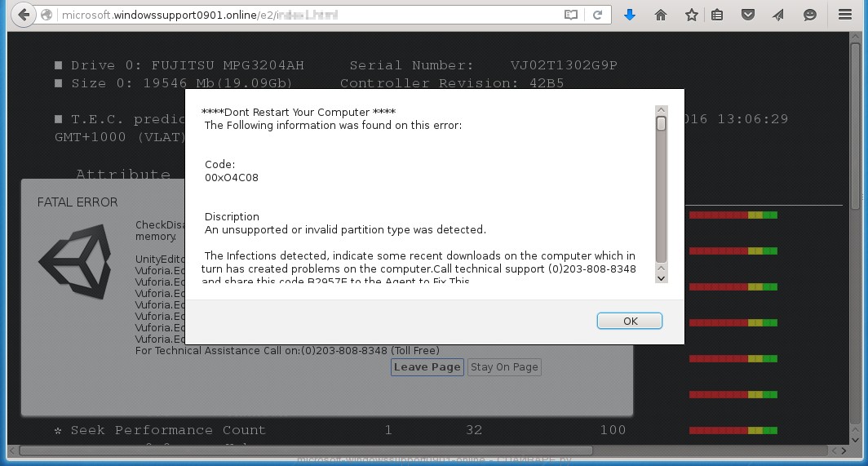This screenshot has height=466, width=868.
Task: Click 'Seek Performance Count' row label
Action: coord(168,430)
